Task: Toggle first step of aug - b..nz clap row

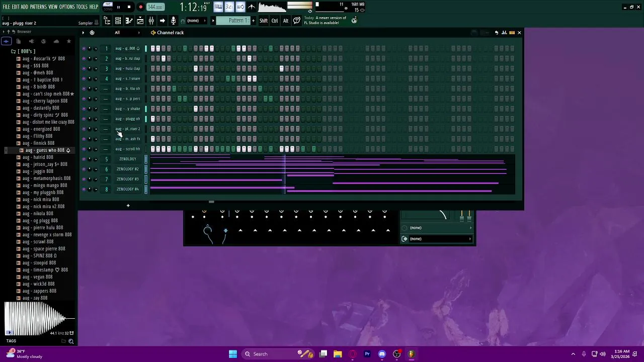Action: [153, 59]
